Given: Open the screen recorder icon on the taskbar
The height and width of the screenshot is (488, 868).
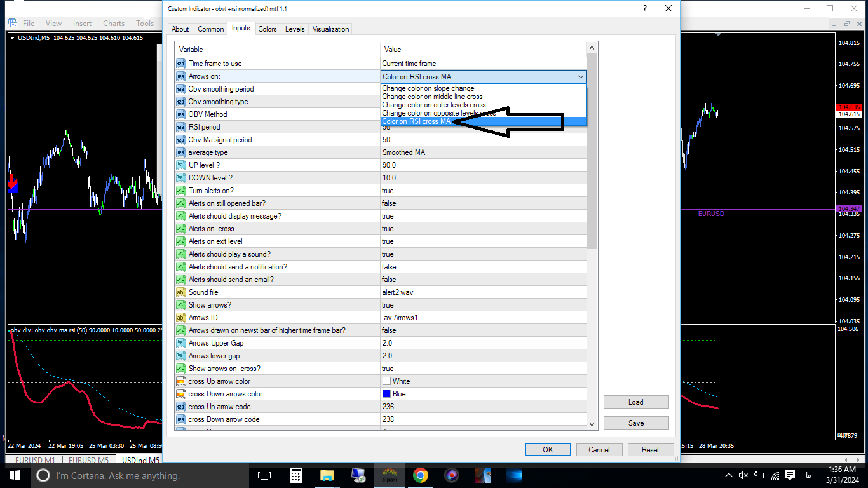Looking at the screenshot, I should (x=451, y=475).
